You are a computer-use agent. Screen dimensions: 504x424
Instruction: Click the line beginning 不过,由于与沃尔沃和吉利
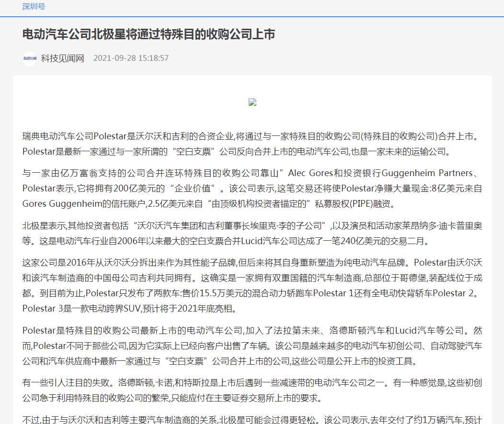point(252,419)
